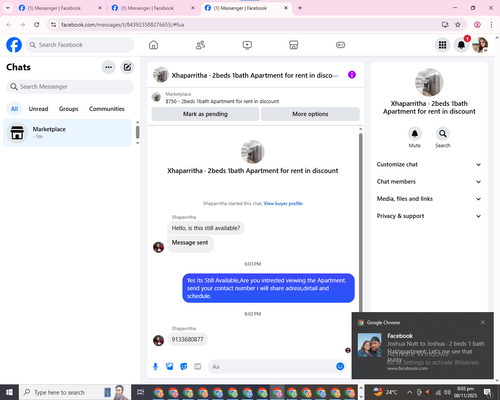
Task: Bookmark this page with star icon
Action: tap(458, 25)
